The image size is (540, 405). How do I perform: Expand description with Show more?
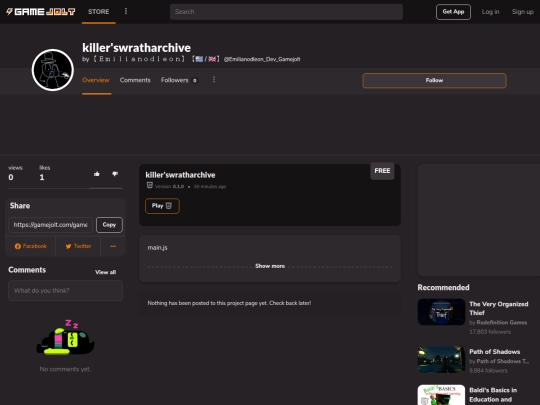pos(270,266)
